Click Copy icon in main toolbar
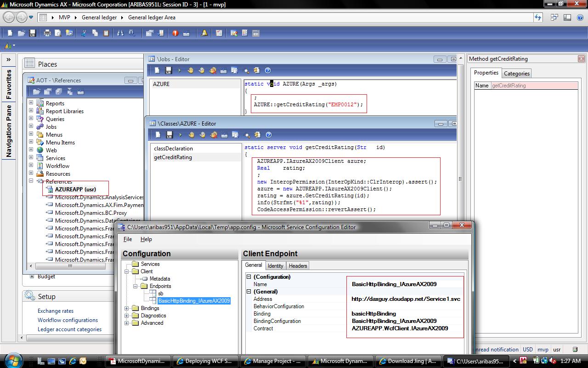 pyautogui.click(x=95, y=33)
